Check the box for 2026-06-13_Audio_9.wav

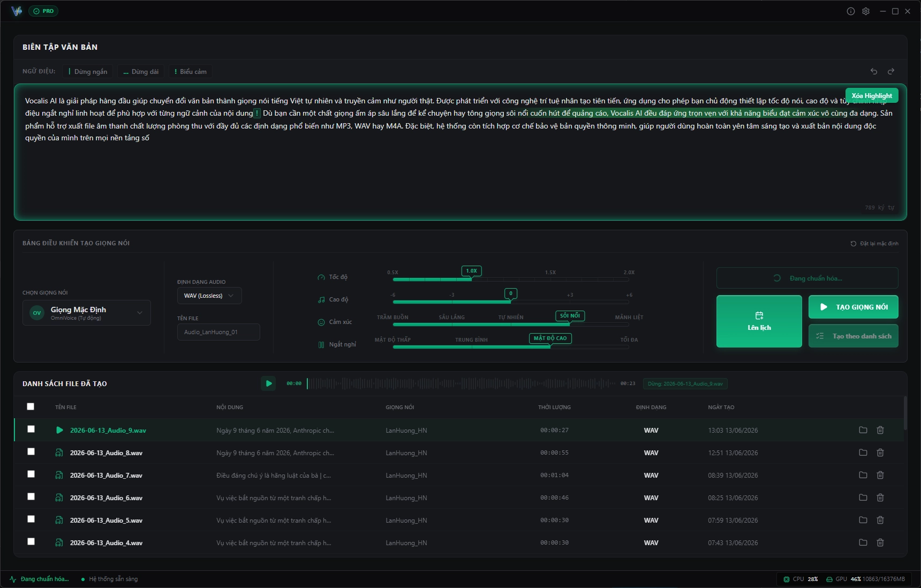pos(31,429)
